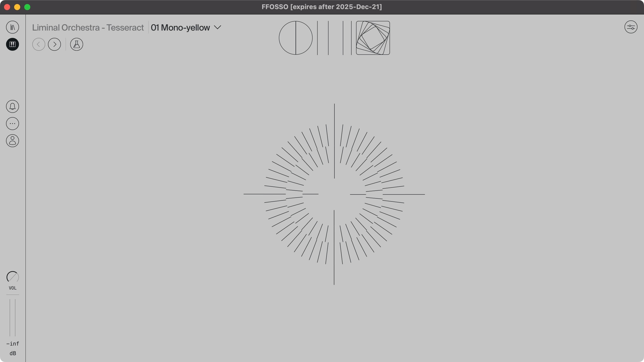
Task: Open notifications bell icon
Action: (x=12, y=107)
